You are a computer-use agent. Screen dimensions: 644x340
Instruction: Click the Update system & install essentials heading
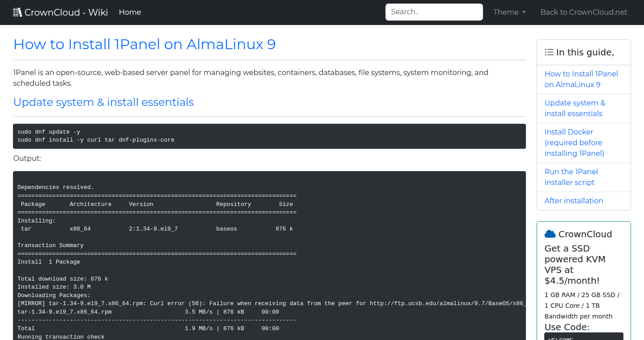point(103,102)
